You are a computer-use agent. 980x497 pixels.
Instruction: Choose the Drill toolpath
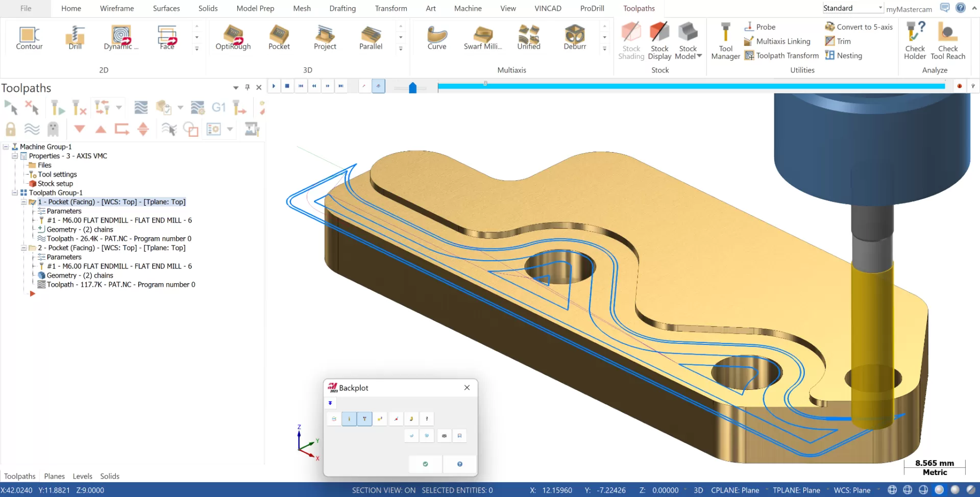click(x=75, y=38)
